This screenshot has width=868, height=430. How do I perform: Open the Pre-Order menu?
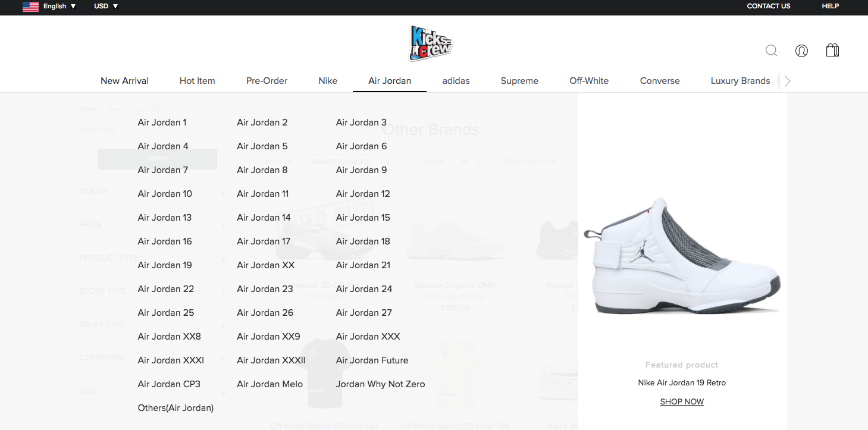tap(267, 81)
